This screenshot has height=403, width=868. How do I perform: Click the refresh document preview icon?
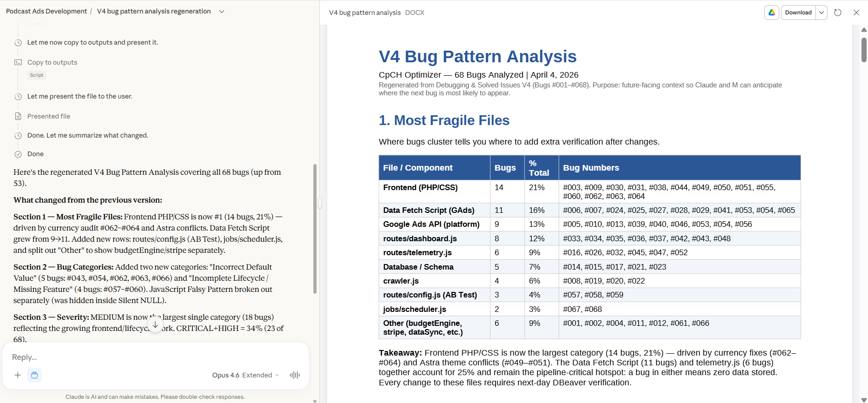tap(838, 13)
